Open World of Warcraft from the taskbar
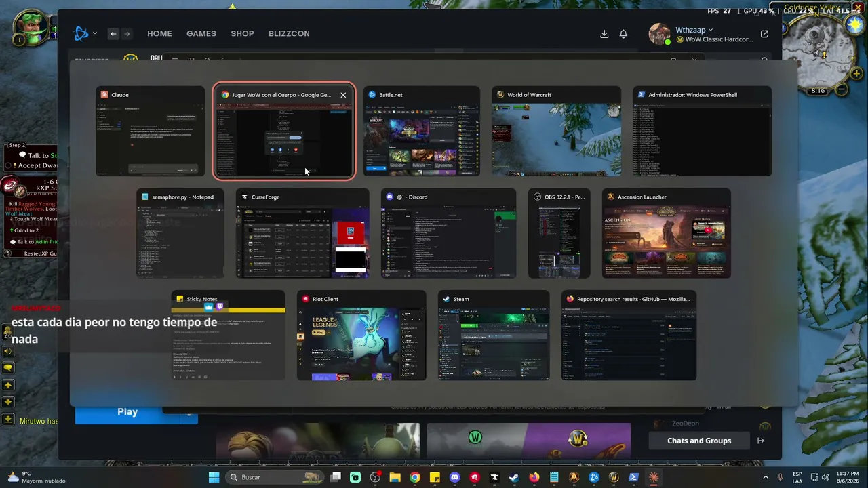The image size is (868, 488). coord(614,477)
